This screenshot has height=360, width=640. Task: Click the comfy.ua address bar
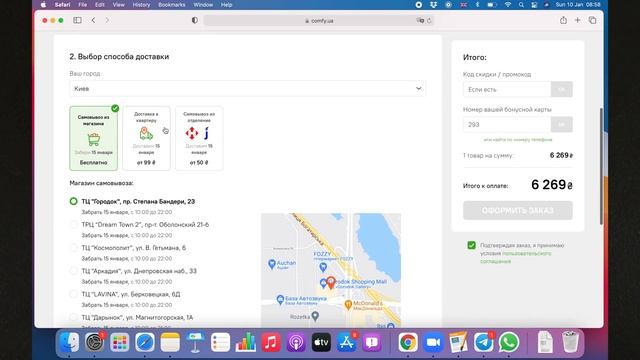click(x=318, y=20)
